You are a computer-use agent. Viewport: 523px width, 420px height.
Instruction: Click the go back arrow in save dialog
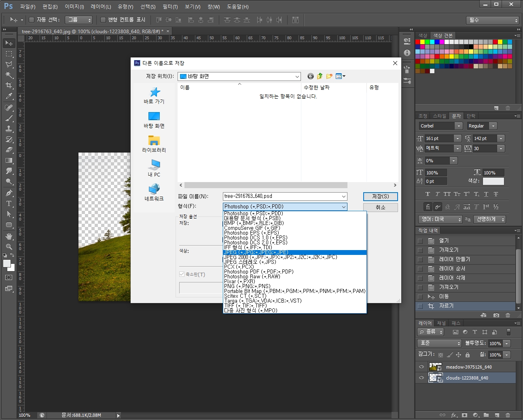(311, 76)
